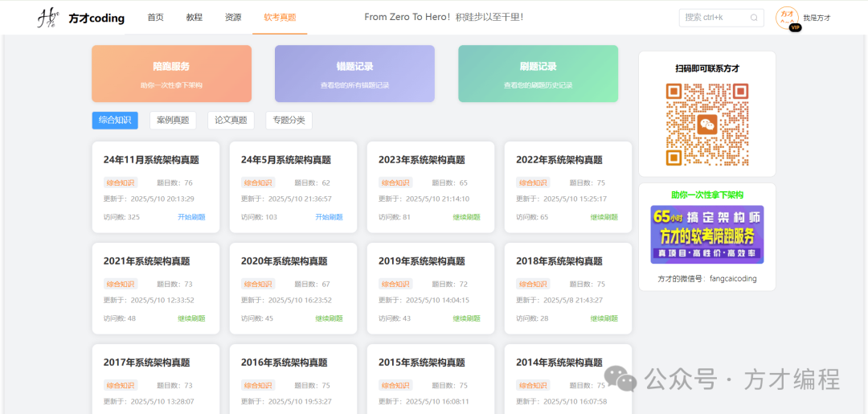Open the 2017年系统架构真题 title
This screenshot has width=868, height=414.
[x=147, y=363]
